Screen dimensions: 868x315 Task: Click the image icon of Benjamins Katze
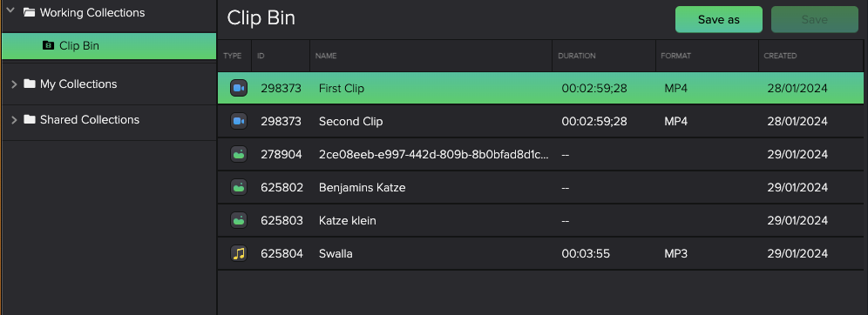pos(239,187)
